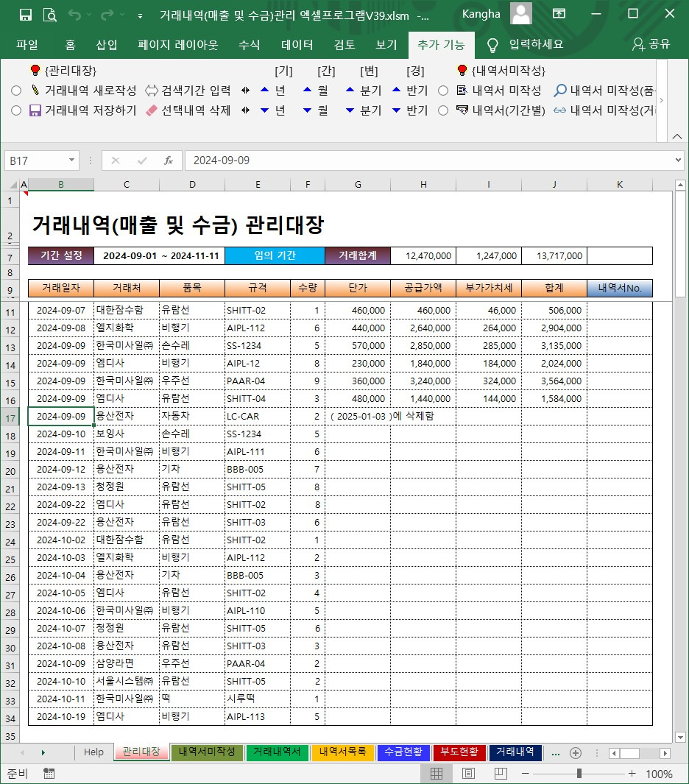Expand the formula bar dropdown chevron
This screenshot has width=689, height=784.
[x=679, y=160]
